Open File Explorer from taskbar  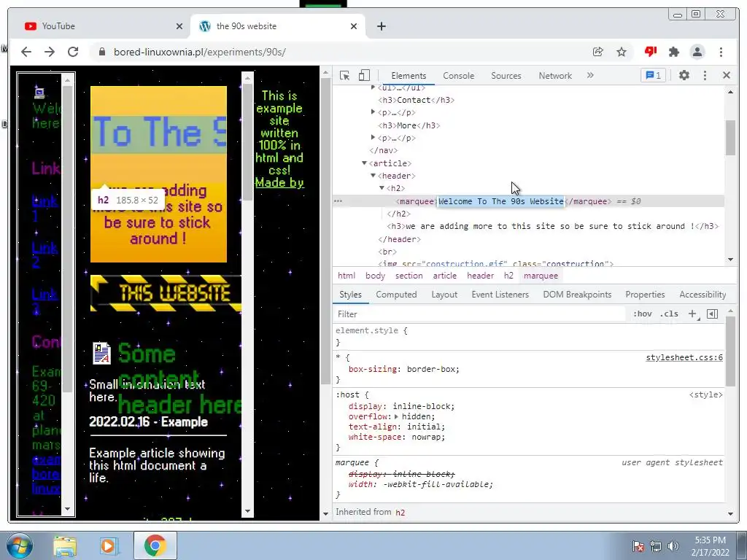[64, 545]
